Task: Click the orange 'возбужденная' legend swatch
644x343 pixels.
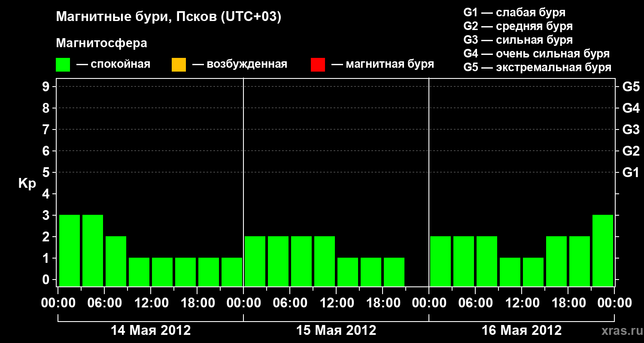Action: [179, 65]
